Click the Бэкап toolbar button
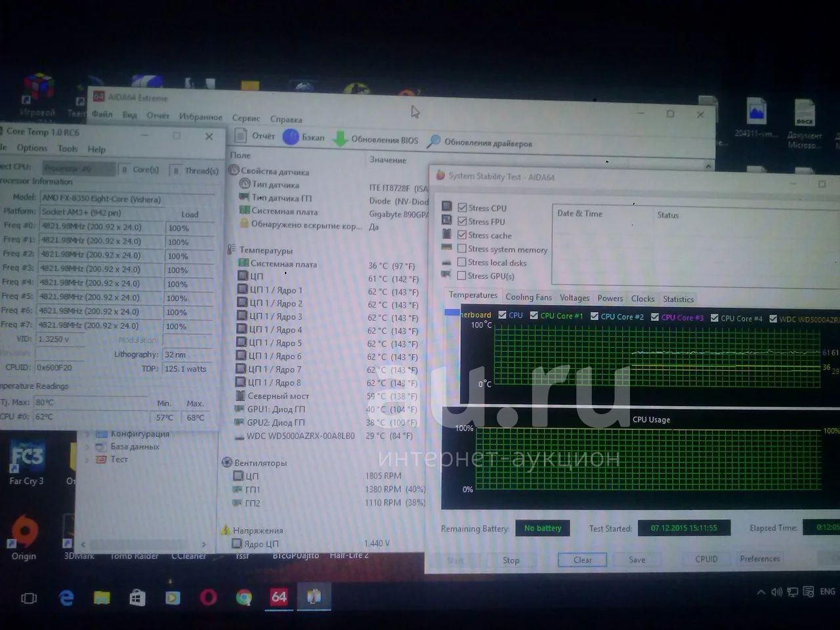Image resolution: width=840 pixels, height=630 pixels. pyautogui.click(x=303, y=137)
